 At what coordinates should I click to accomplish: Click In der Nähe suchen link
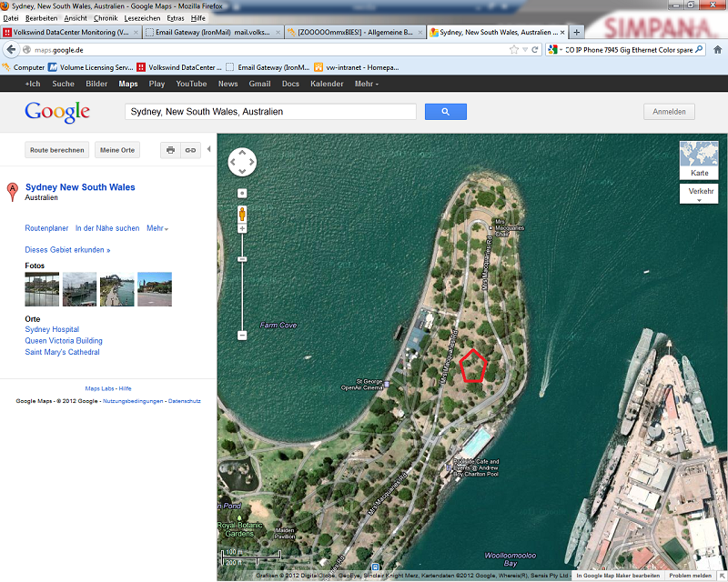pos(107,228)
